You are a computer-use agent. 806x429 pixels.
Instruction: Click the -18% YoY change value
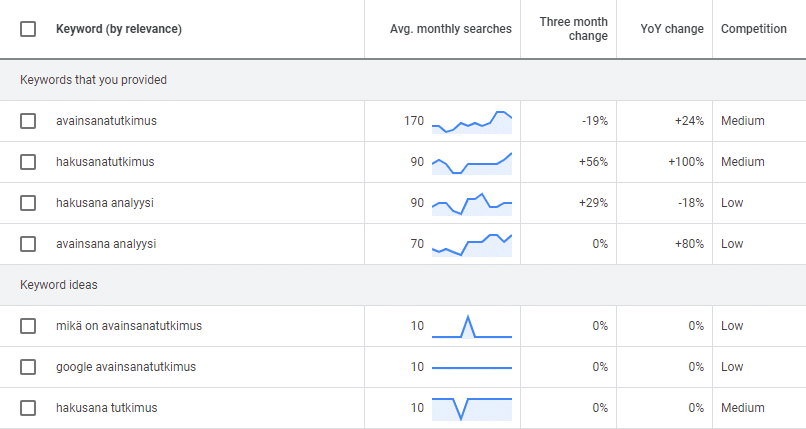(x=691, y=203)
